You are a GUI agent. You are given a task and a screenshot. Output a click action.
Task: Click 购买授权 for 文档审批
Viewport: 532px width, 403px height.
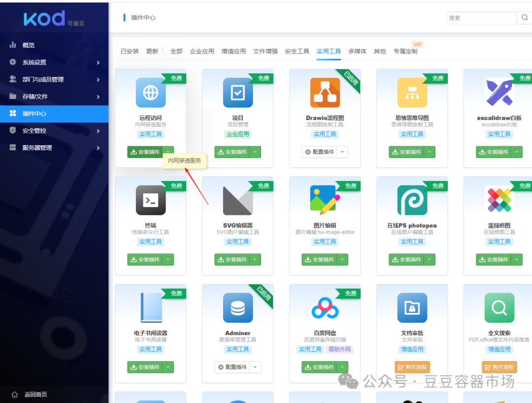412,367
